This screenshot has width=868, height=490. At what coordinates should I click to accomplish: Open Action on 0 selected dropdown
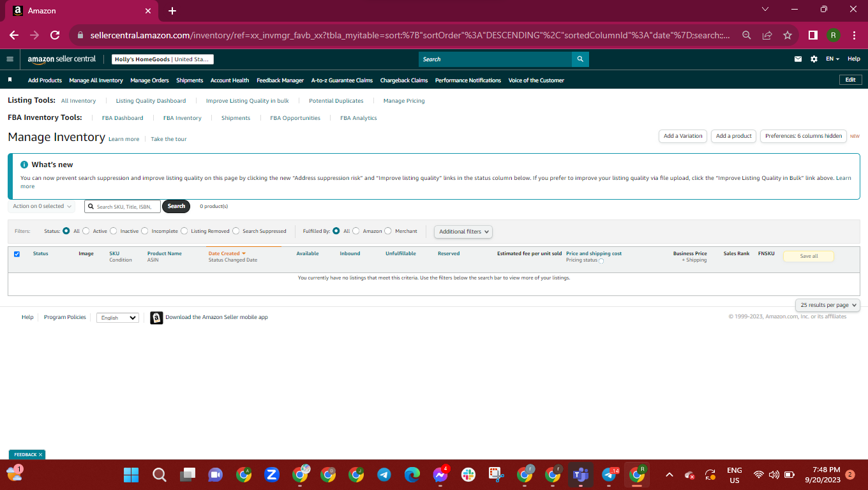click(x=41, y=206)
